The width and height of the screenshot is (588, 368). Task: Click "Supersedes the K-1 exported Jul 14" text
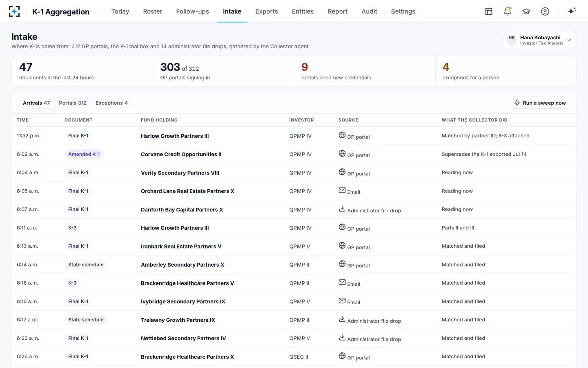[484, 154]
